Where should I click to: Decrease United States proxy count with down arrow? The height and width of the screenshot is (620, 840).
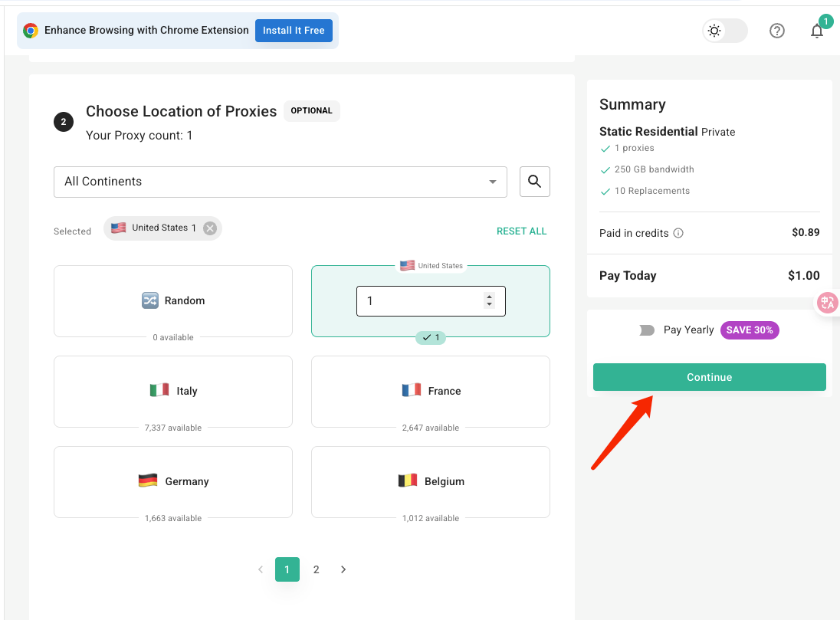tap(489, 304)
